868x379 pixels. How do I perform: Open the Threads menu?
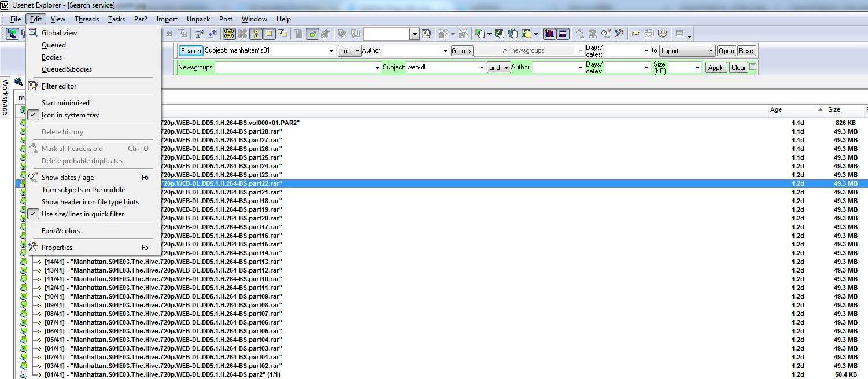[x=87, y=19]
